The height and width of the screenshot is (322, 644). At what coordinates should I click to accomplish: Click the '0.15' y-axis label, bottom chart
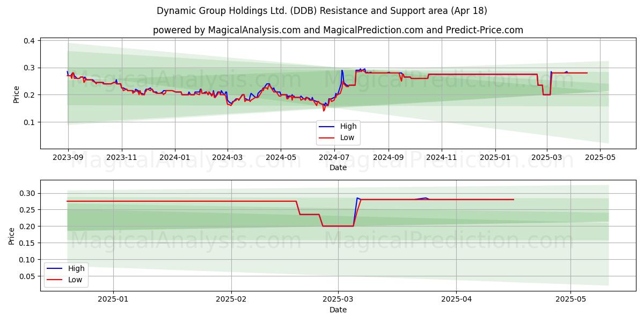coord(27,243)
